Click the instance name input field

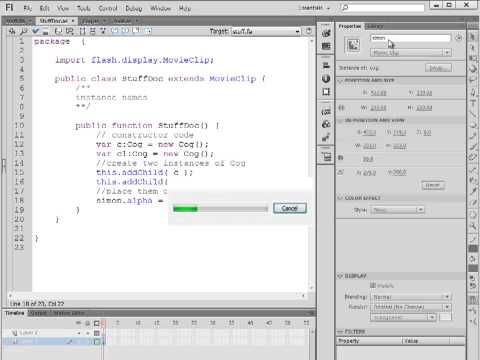(x=411, y=38)
